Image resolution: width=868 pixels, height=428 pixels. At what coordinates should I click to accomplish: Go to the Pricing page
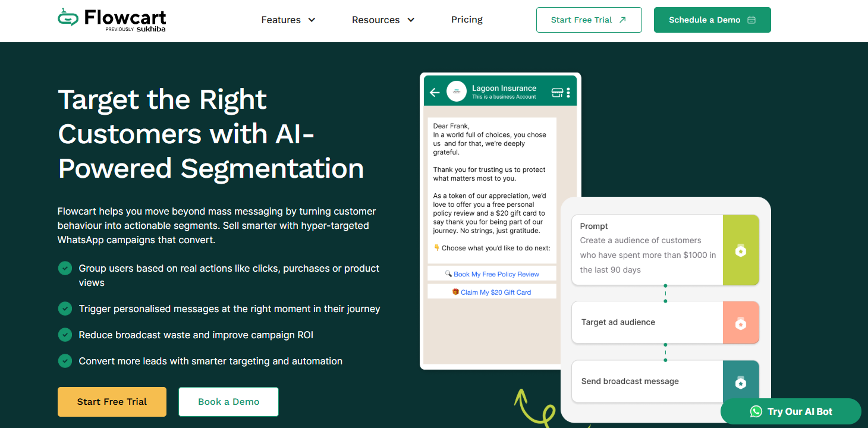467,20
